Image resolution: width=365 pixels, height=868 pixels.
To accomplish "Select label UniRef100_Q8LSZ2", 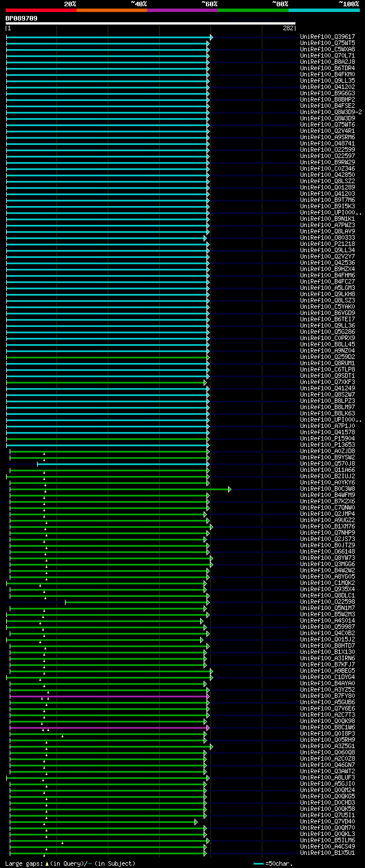I will click(x=327, y=181).
